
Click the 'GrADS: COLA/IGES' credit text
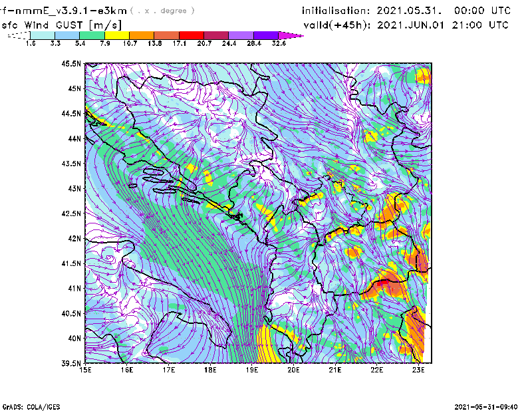[31, 407]
